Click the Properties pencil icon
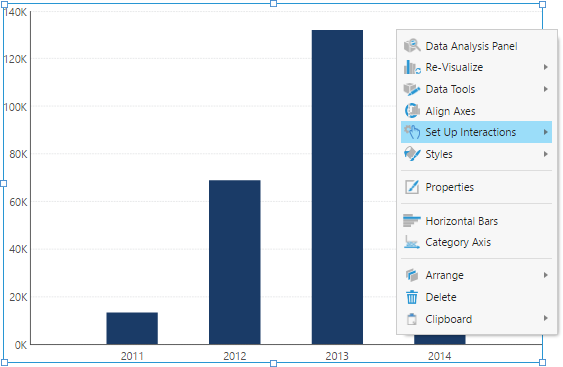This screenshot has width=563, height=367. tap(412, 187)
